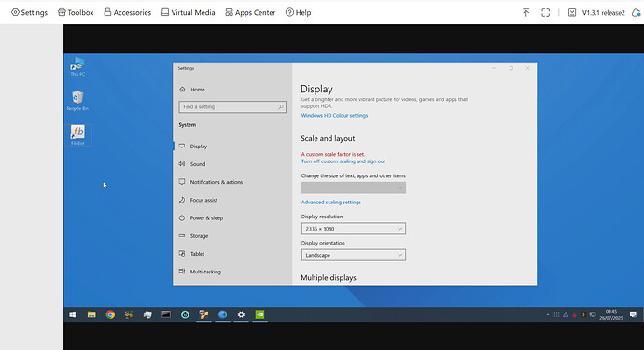Open the Accessories menu
The height and width of the screenshot is (350, 644).
(x=127, y=13)
